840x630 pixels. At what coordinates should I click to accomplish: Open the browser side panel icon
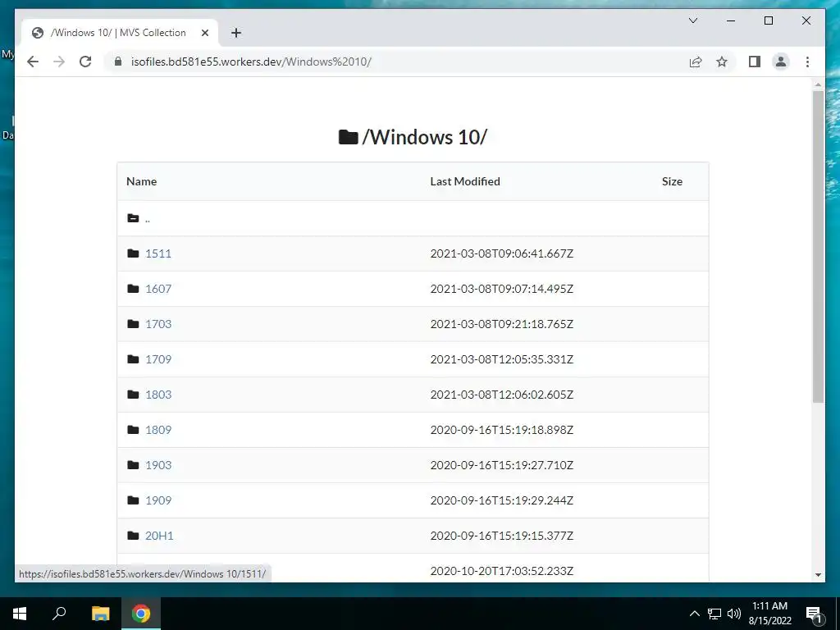(755, 62)
